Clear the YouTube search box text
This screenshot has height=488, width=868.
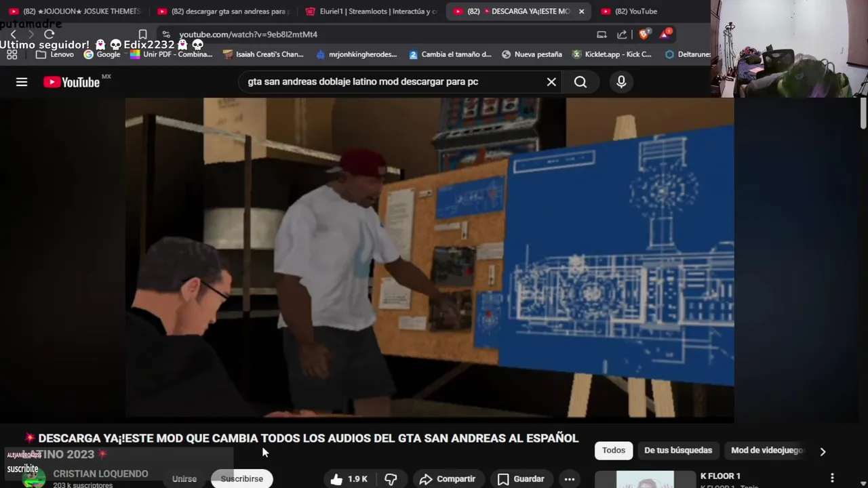[x=551, y=82]
